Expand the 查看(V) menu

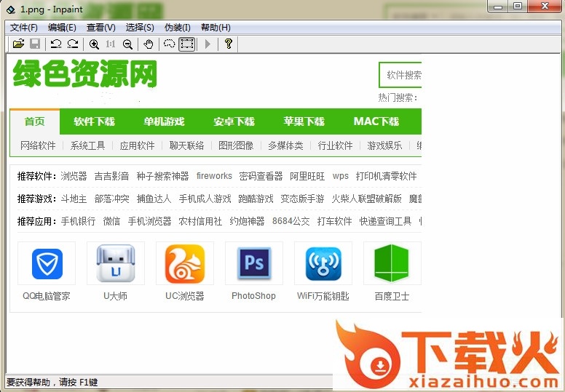[101, 28]
